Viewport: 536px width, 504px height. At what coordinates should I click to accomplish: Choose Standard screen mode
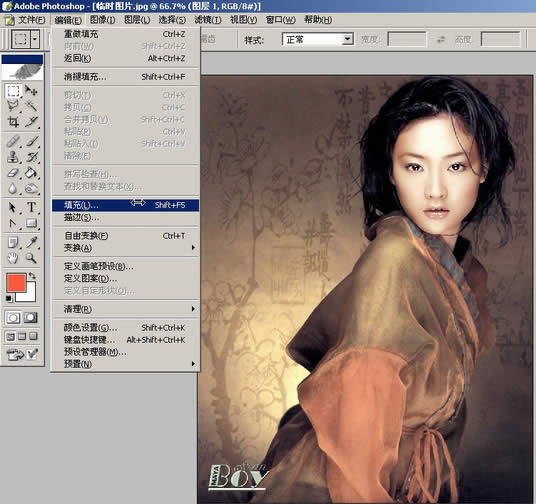coord(11,336)
